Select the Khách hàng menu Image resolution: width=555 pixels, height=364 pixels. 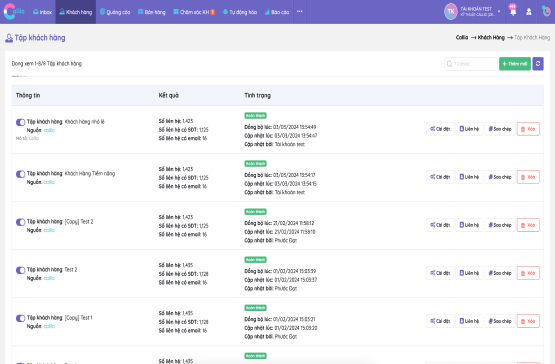[x=76, y=12]
